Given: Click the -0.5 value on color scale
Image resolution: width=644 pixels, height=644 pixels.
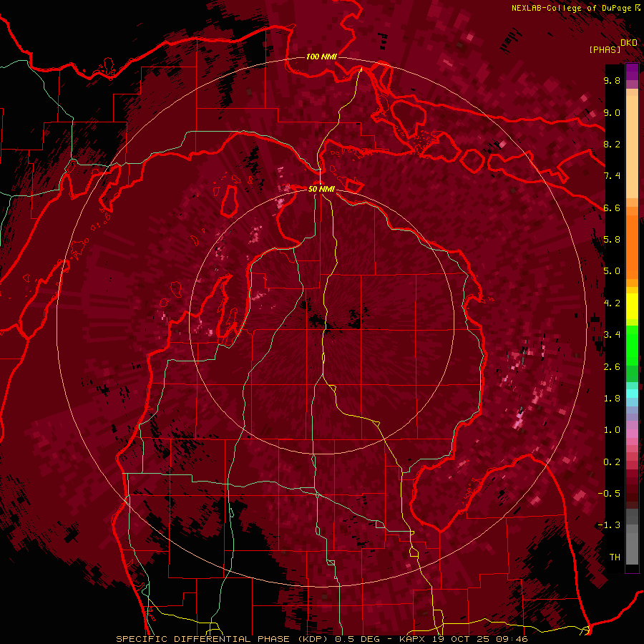Looking at the screenshot, I should (609, 494).
